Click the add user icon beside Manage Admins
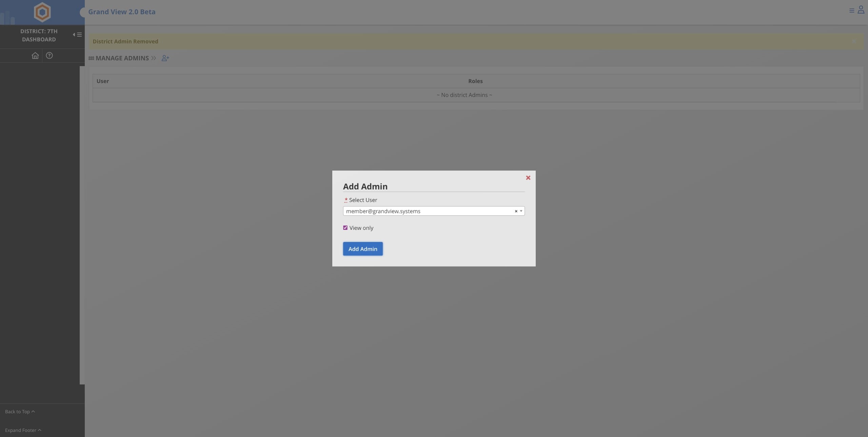Viewport: 868px width, 437px height. point(165,58)
